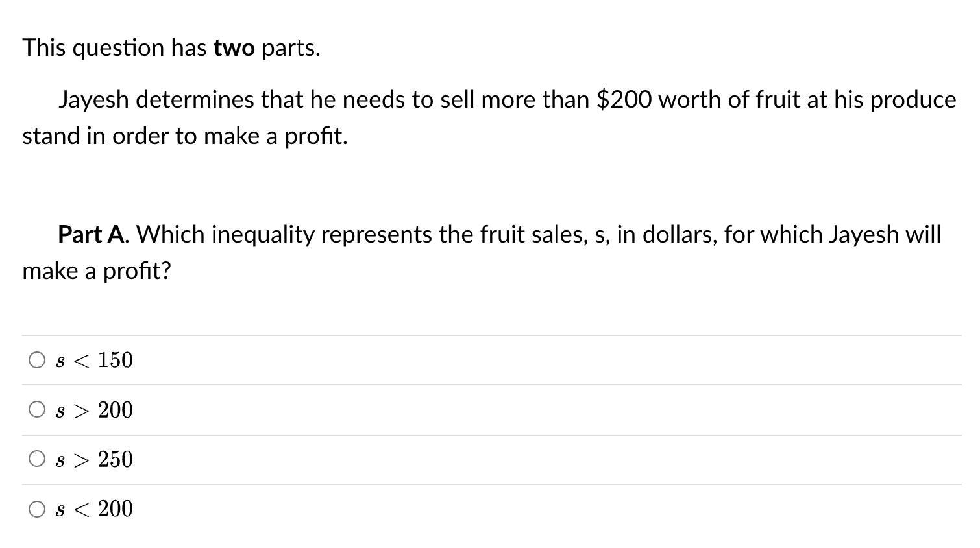Image resolution: width=980 pixels, height=548 pixels.
Task: Click 'make a profit?' at question end
Action: pos(97,270)
